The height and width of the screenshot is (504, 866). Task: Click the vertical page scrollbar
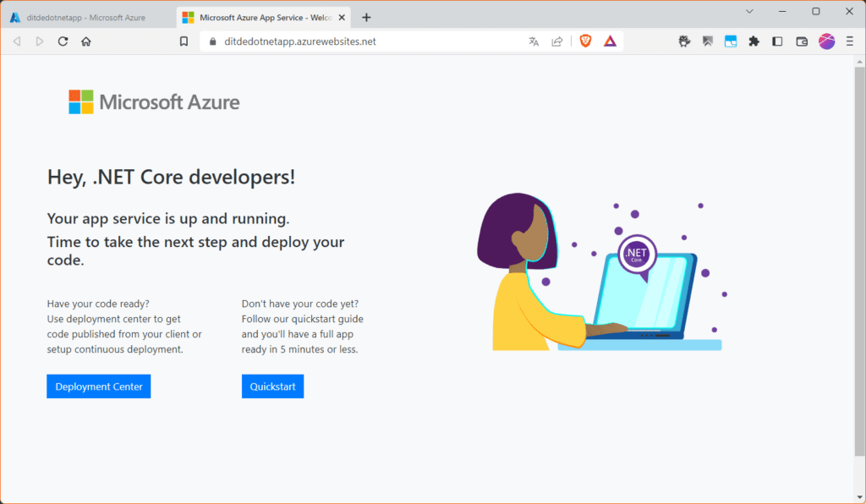click(x=860, y=261)
